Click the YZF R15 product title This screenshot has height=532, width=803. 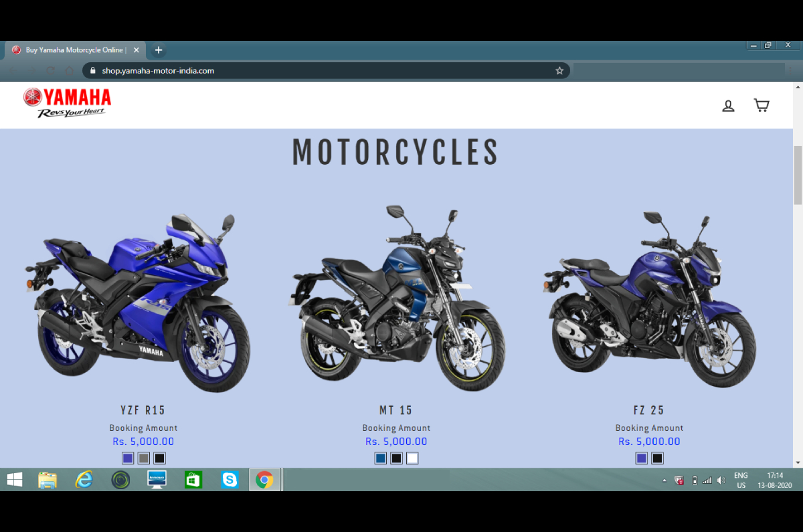coord(143,410)
